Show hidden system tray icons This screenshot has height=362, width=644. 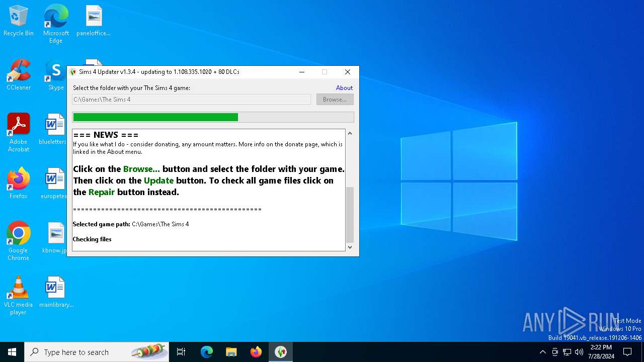pos(542,352)
